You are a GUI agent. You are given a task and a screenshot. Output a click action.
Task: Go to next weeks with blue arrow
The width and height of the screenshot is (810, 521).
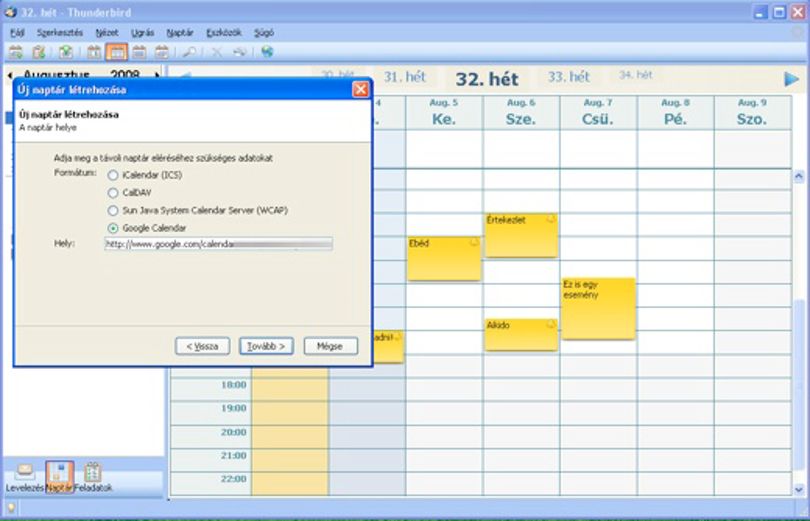coord(791,79)
